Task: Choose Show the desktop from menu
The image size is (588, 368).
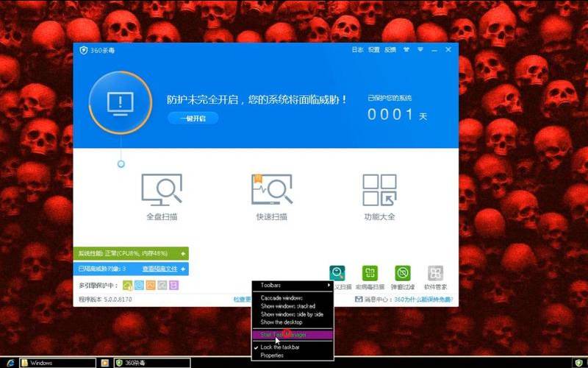Action: point(293,322)
